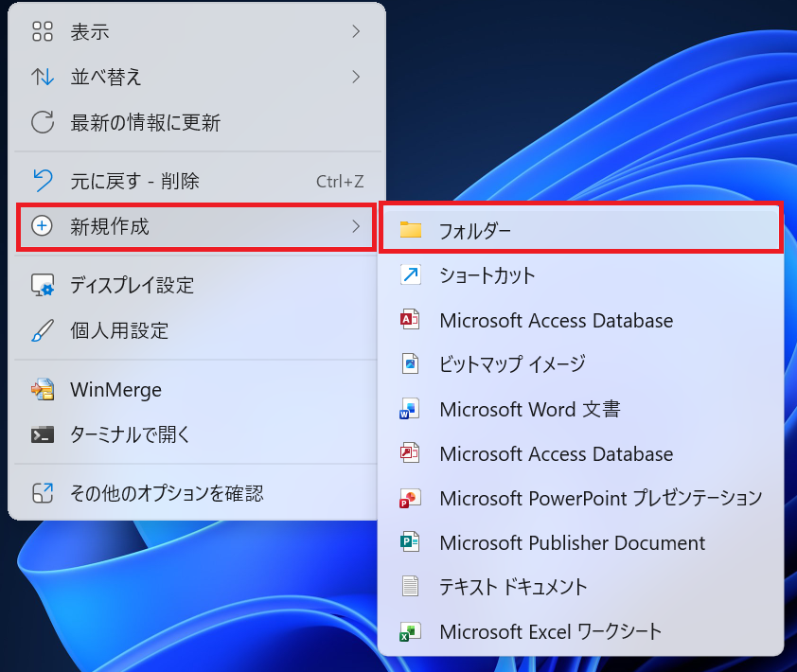Click the WinMerge icon in the context menu

click(x=43, y=390)
